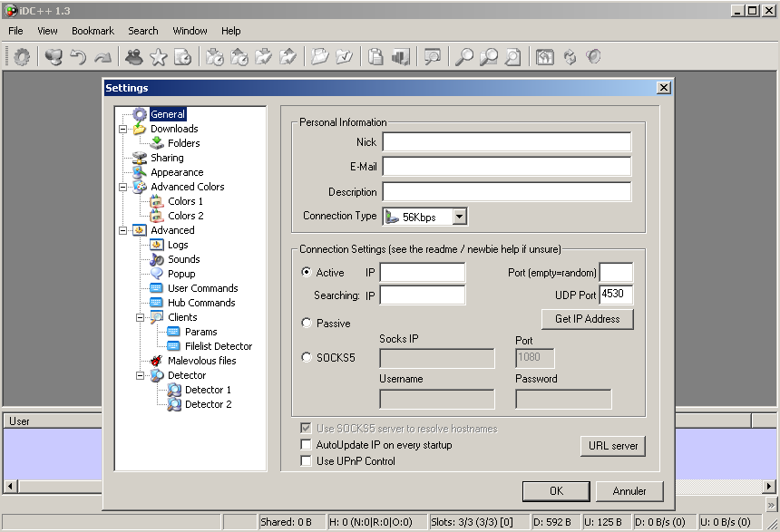The height and width of the screenshot is (532, 780).
Task: Click the public hubs computers toolbar icon
Action: click(x=54, y=57)
